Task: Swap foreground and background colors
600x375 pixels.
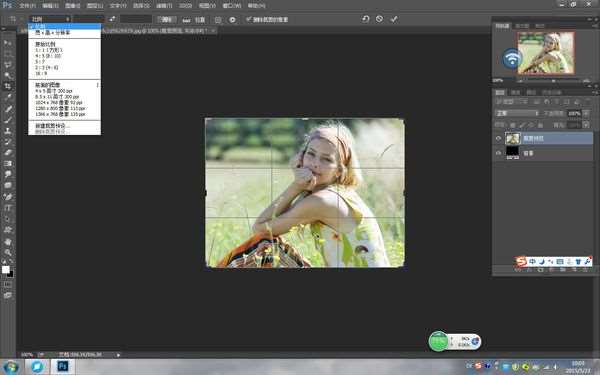Action: (11, 261)
